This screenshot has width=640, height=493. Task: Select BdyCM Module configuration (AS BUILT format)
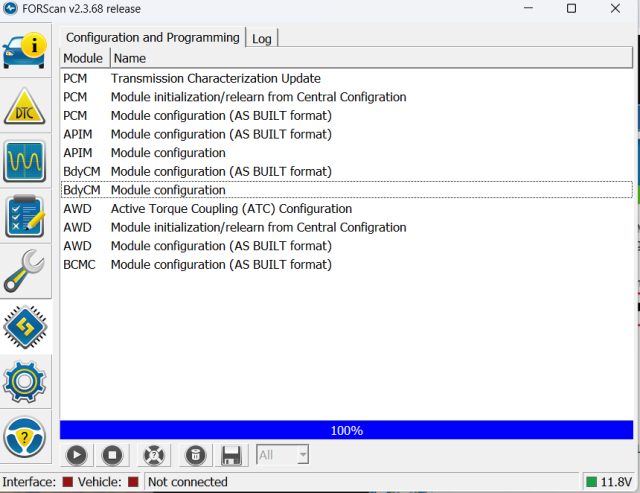[347, 171]
